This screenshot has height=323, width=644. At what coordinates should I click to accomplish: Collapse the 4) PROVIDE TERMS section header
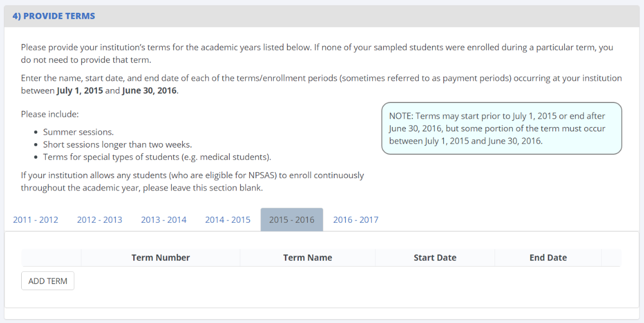tap(54, 16)
